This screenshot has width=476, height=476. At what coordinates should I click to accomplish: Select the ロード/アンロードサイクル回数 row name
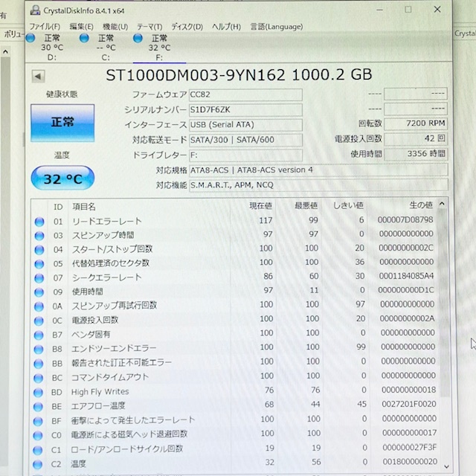click(x=127, y=449)
